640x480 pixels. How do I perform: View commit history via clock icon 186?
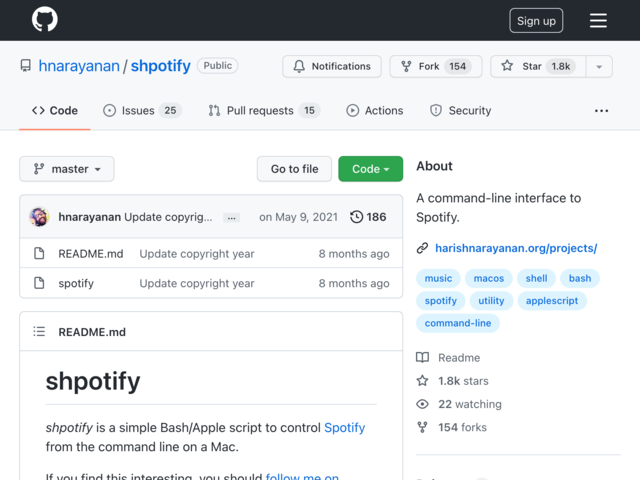tap(368, 217)
